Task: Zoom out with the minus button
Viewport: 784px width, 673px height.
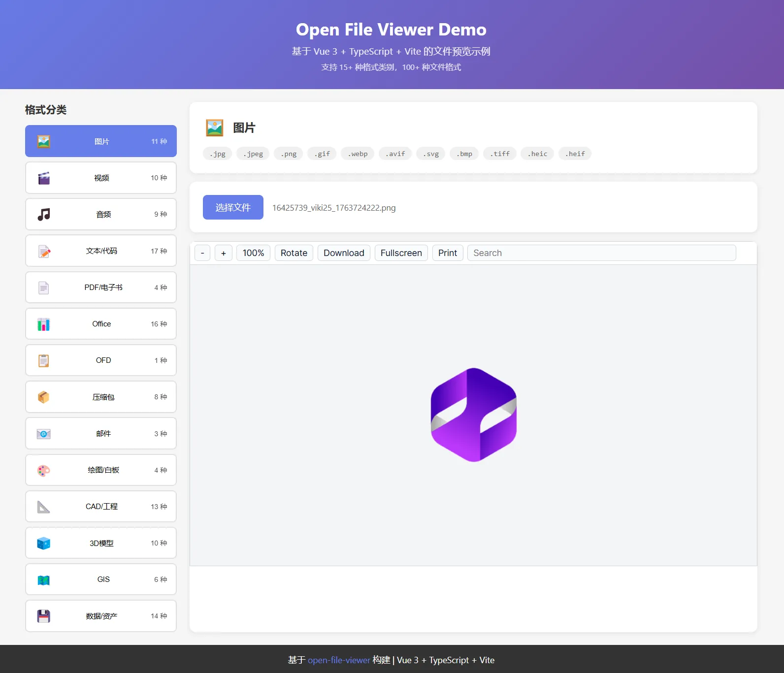Action: [202, 253]
